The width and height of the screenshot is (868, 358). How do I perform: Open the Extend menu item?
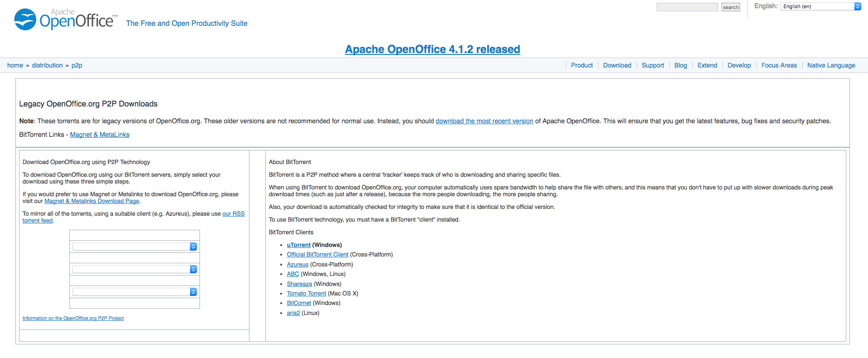pyautogui.click(x=707, y=65)
